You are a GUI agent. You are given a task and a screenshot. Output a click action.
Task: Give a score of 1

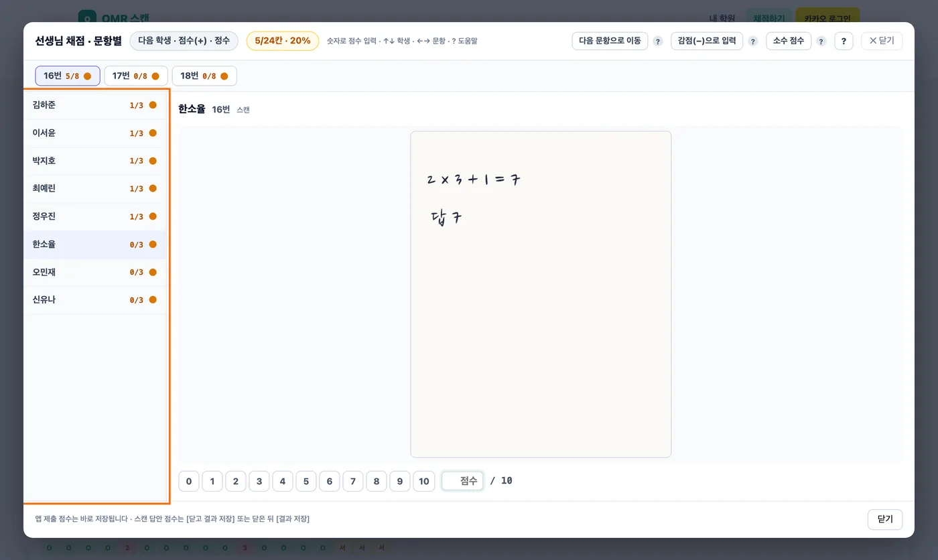(212, 481)
